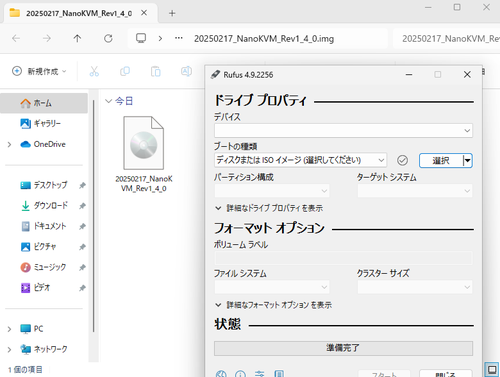
Task: Click the 準備完了 progress bar
Action: (343, 348)
